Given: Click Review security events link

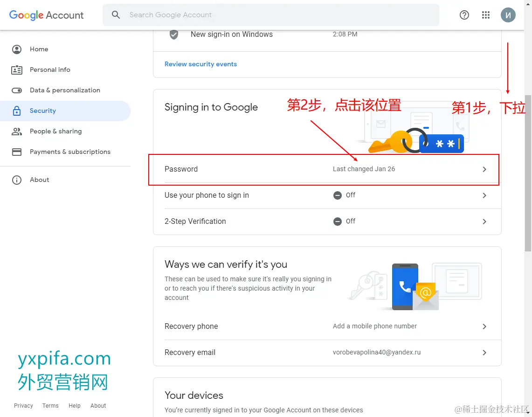Looking at the screenshot, I should click(x=200, y=64).
